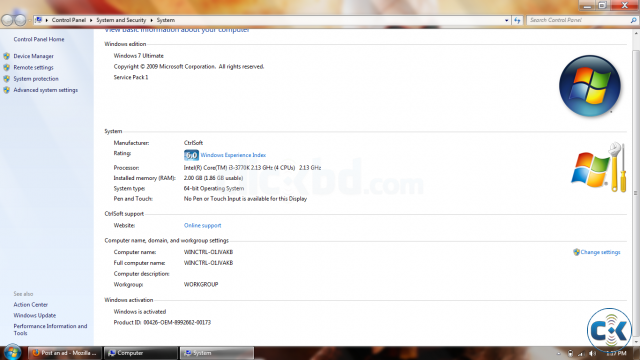This screenshot has width=640, height=360.
Task: Open Windows Update
Action: click(35, 316)
